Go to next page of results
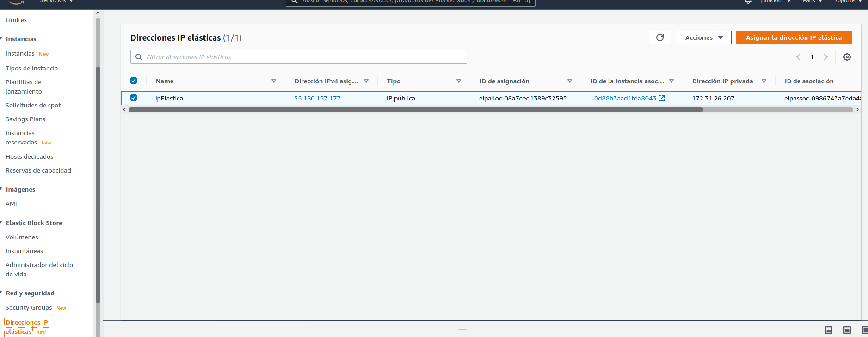The width and height of the screenshot is (868, 337). click(825, 57)
